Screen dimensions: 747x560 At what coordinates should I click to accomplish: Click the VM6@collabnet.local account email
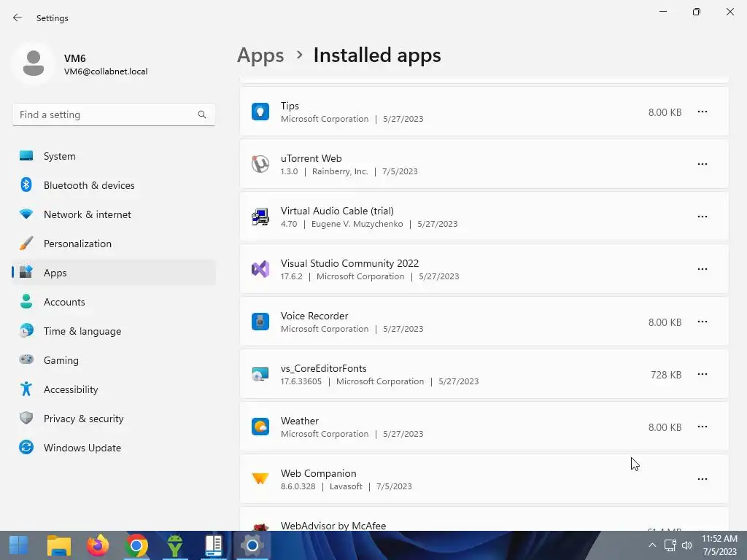coord(106,71)
